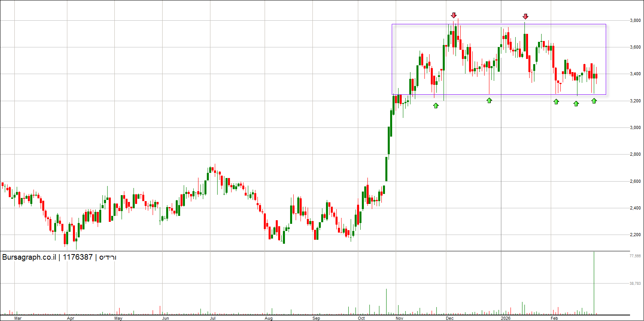Viewport: 644px width, 321px height.
Task: Click the Mar label on the time axis
Action: pos(18,318)
